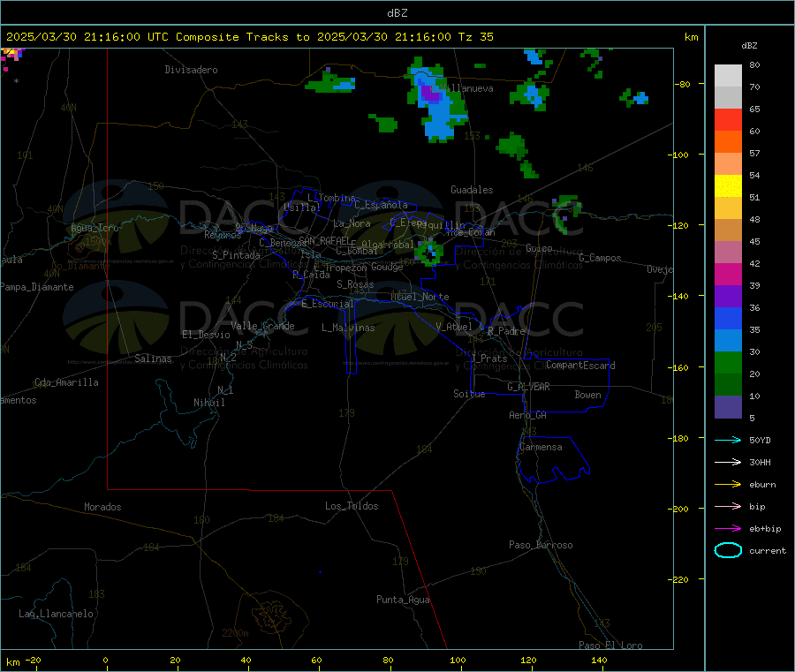Click the Punta_Agua map label
Screen dimensions: 795x672
[403, 600]
